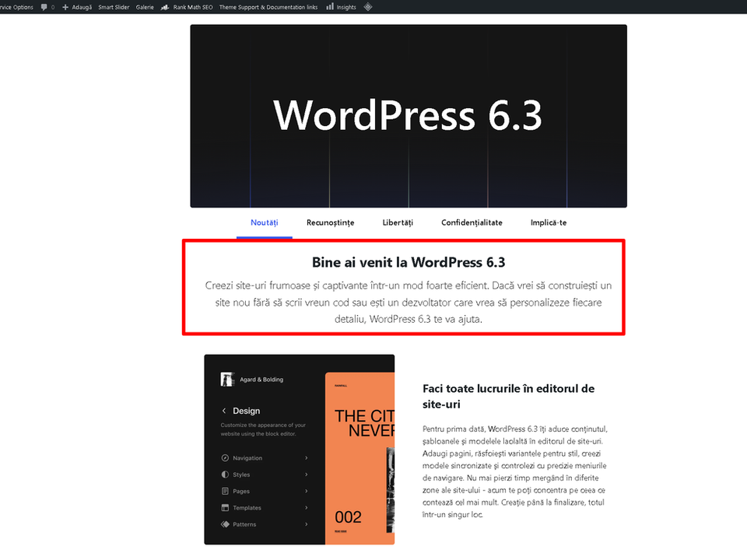Open the Galerie admin bar item
This screenshot has height=560, width=747.
point(145,7)
